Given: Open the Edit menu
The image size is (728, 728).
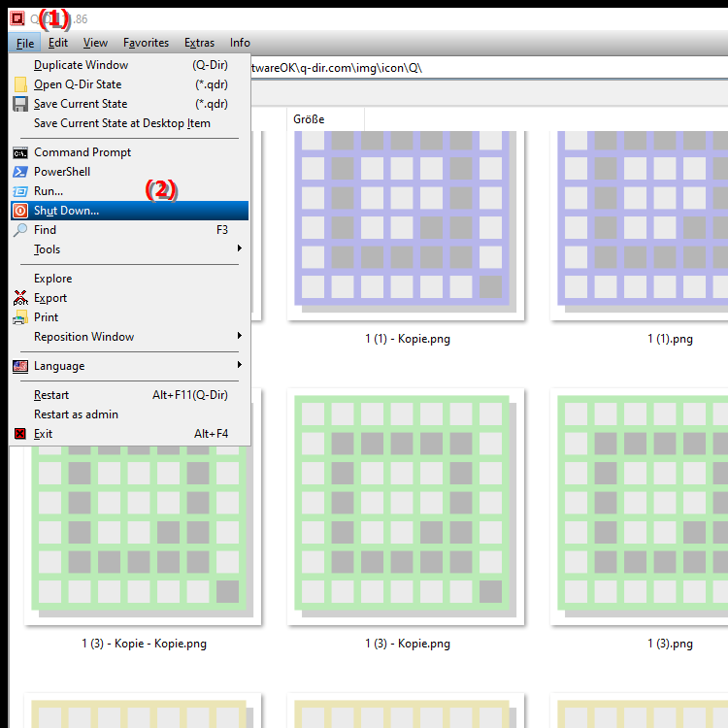Looking at the screenshot, I should (58, 43).
